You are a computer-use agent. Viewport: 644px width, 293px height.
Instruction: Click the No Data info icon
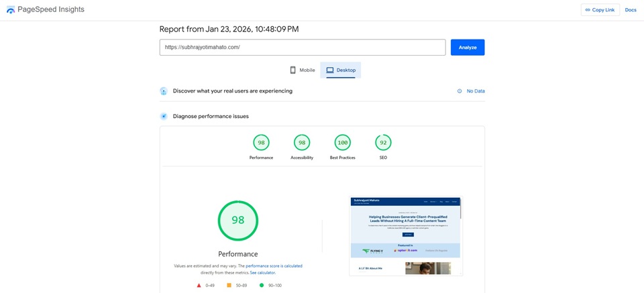coord(460,91)
